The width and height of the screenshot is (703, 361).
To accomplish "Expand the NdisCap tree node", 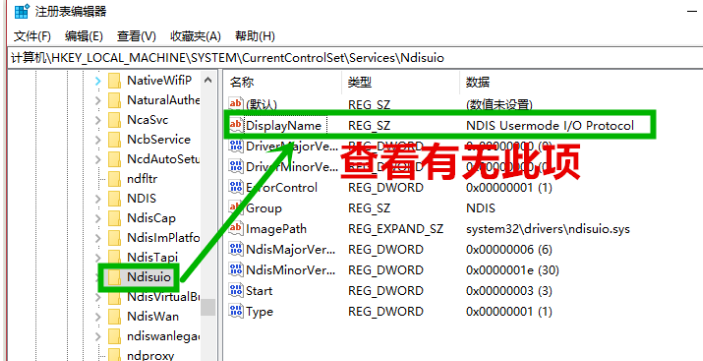I will tap(98, 218).
